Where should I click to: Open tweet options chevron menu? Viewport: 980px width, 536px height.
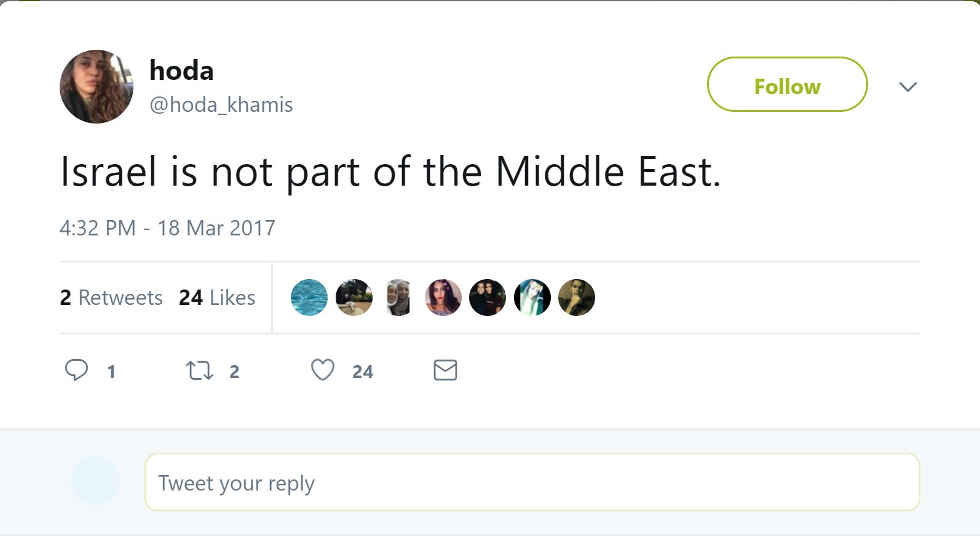(908, 87)
